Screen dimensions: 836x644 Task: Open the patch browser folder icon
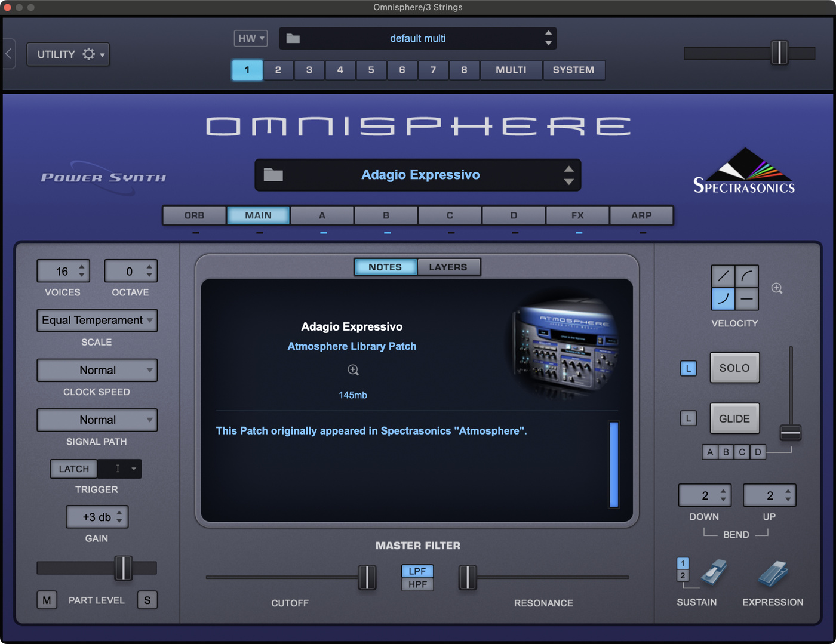(x=273, y=175)
